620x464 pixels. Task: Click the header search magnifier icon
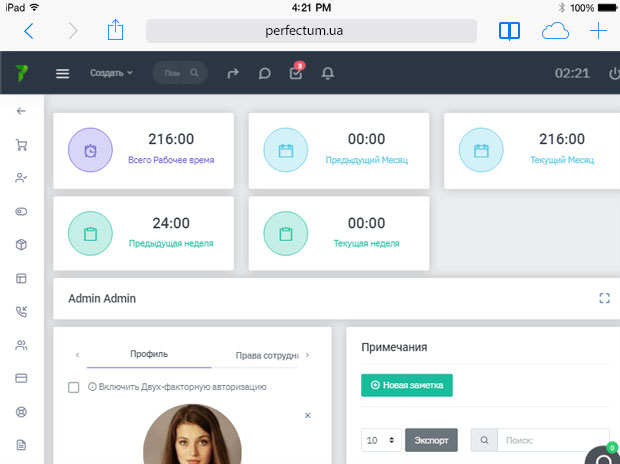pos(194,73)
